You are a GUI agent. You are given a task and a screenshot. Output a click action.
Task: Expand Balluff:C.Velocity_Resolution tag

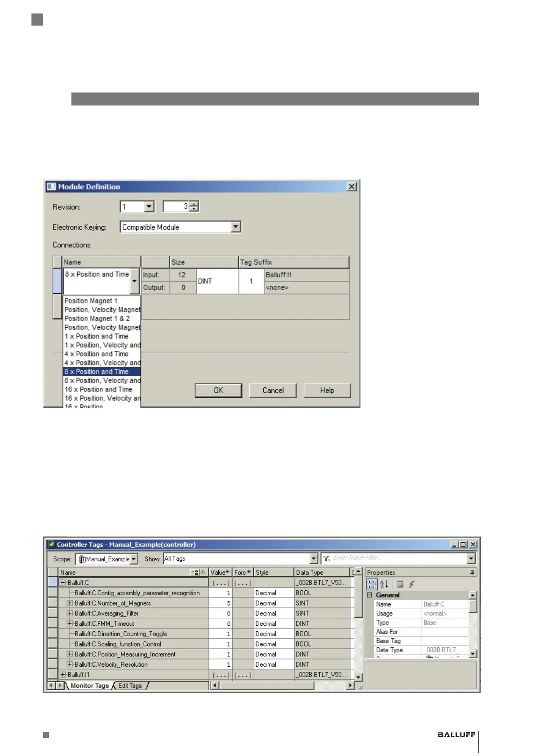pos(70,664)
